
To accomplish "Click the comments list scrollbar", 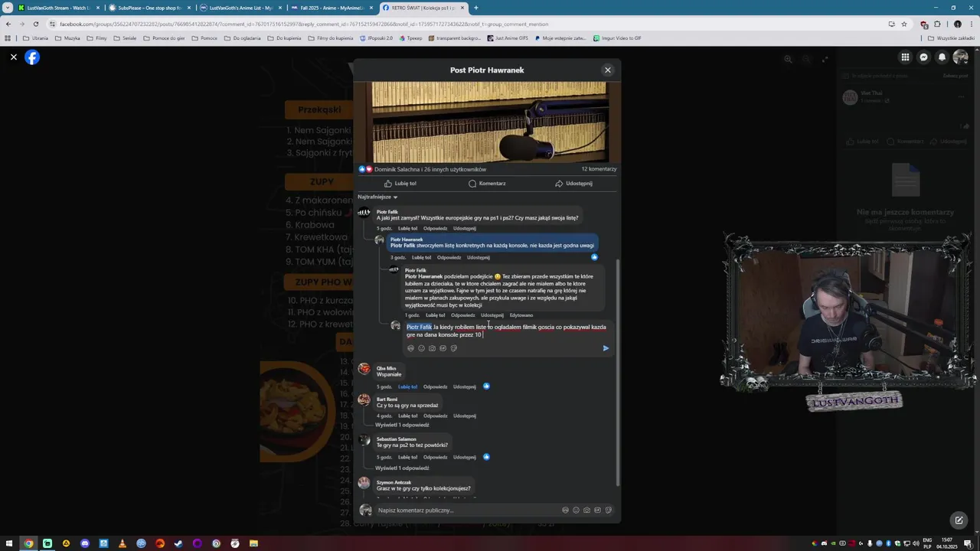I will [618, 371].
